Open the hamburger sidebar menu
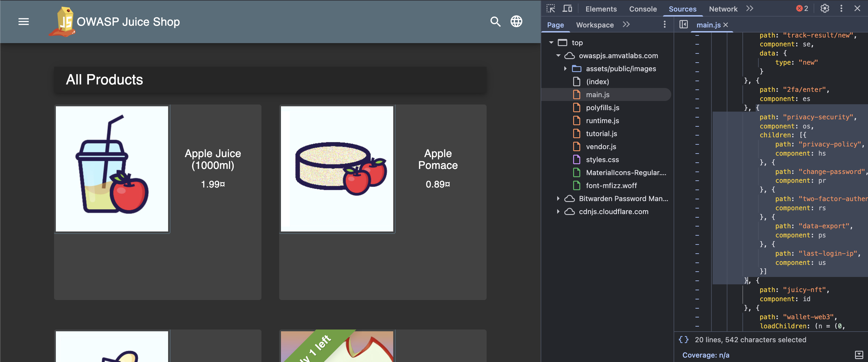The image size is (868, 362). (23, 22)
